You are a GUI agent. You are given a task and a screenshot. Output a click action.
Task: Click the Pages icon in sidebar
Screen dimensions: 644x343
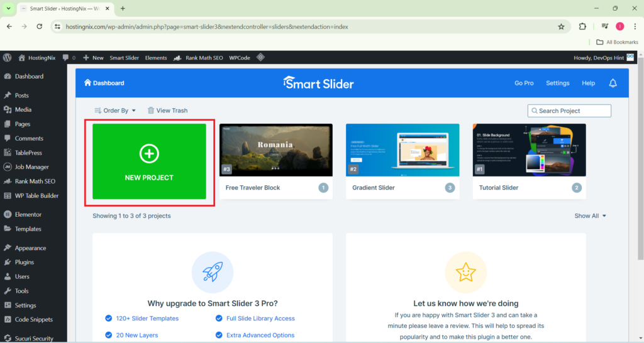pos(8,124)
